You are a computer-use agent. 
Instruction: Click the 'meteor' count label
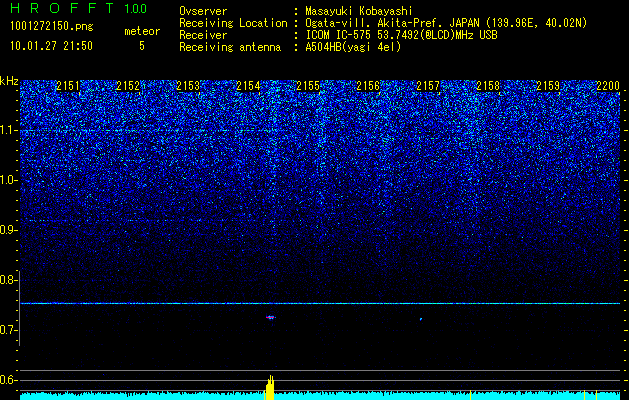click(142, 31)
